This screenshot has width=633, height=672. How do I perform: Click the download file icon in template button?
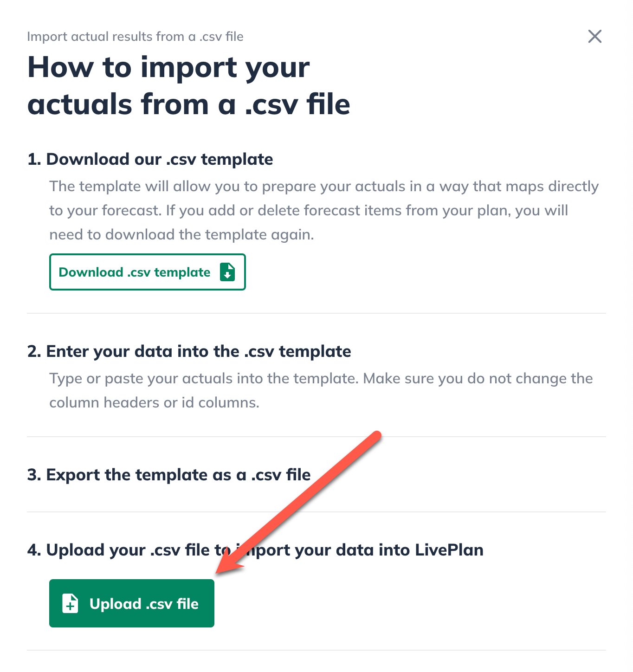227,272
